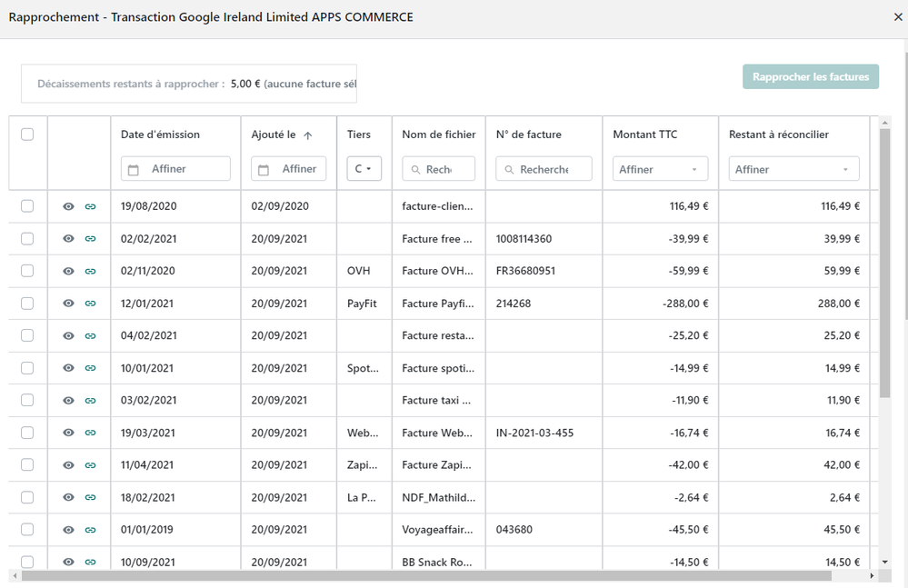This screenshot has height=588, width=908.
Task: Select the checkbox for the 18/02/2021 invoice row
Action: [27, 497]
